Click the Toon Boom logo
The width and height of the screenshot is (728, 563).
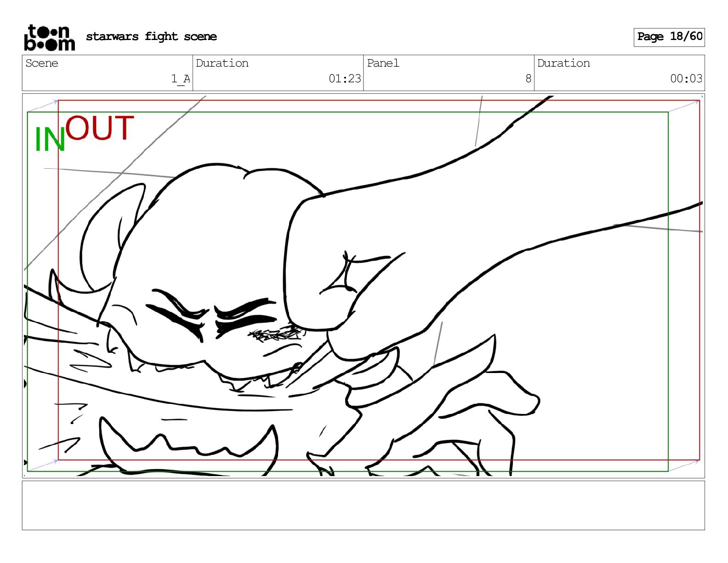click(x=49, y=37)
